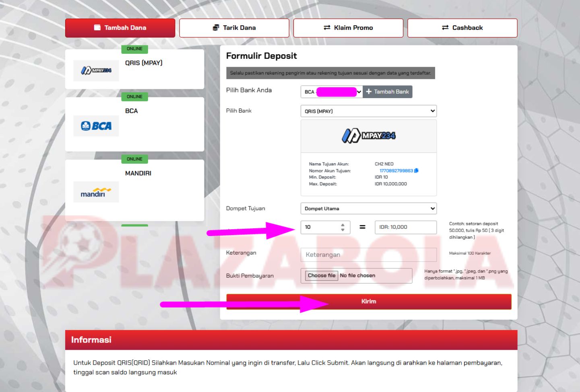This screenshot has height=392, width=580.
Task: Click the 'Untuk Deposit QRIS(QRID)' information paragraph
Action: point(288,367)
